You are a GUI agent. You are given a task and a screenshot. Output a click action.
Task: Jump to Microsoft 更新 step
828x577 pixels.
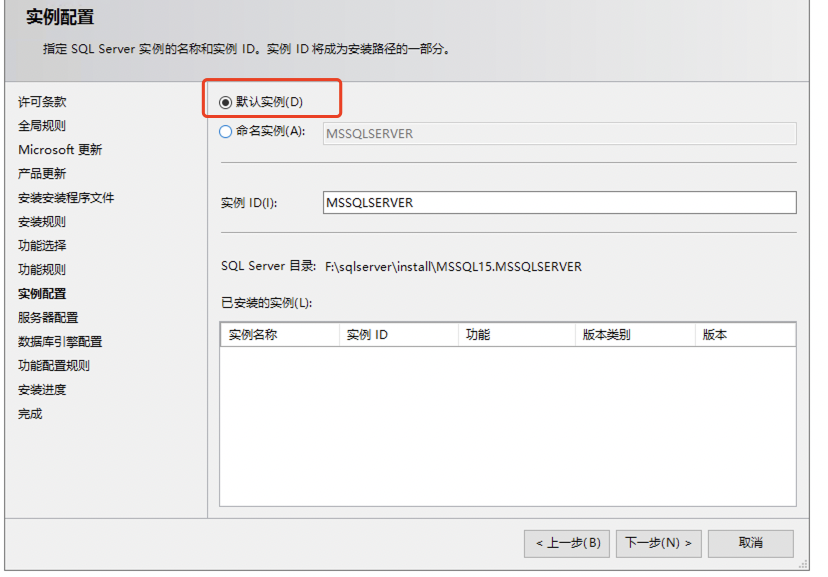coord(60,150)
